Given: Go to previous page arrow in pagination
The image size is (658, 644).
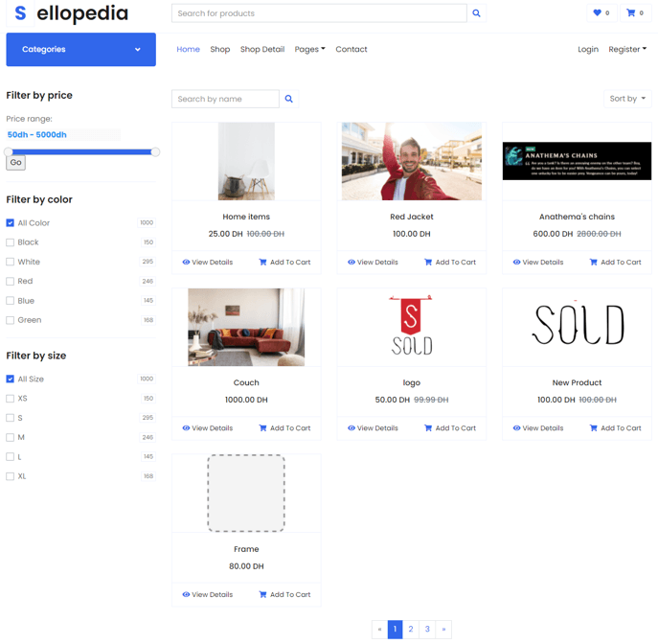Looking at the screenshot, I should click(x=380, y=629).
